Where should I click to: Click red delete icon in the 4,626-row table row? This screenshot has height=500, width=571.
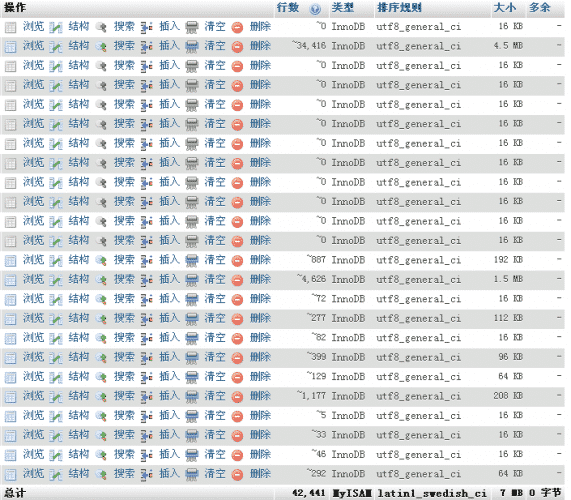coord(237,280)
